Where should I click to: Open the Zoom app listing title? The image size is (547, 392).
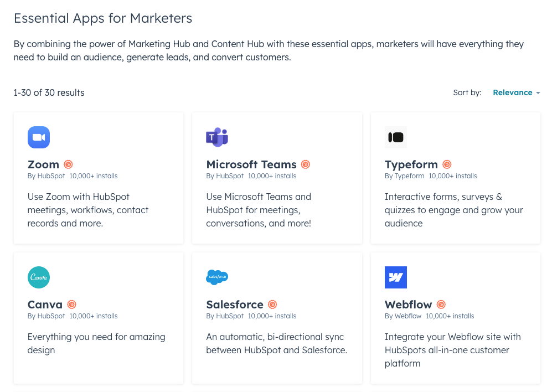pyautogui.click(x=43, y=164)
